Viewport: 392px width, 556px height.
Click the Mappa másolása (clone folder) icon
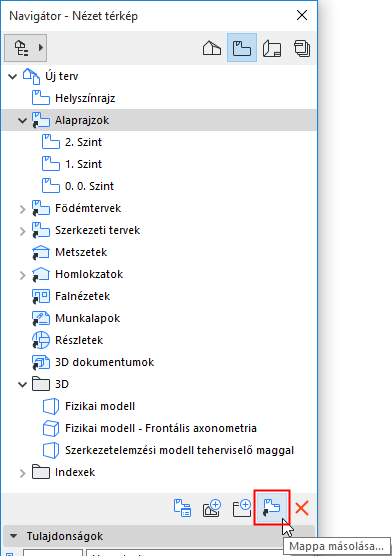[272, 508]
